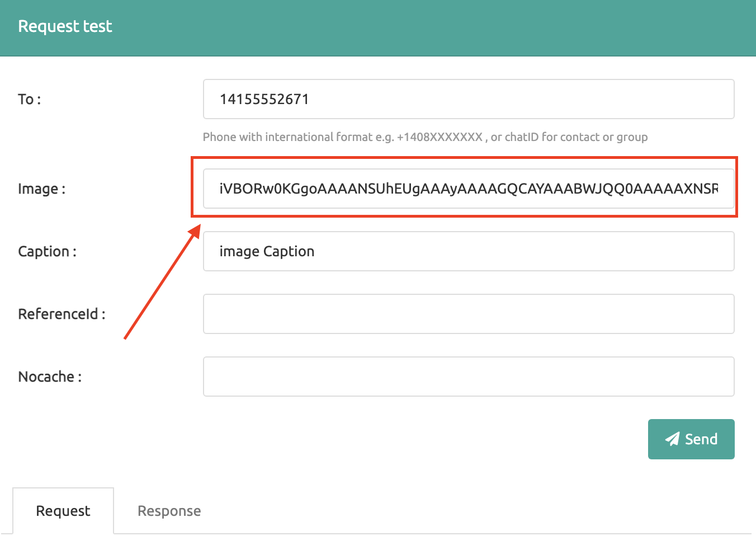
Task: Click the "image Caption" text in Caption field
Action: tap(267, 252)
